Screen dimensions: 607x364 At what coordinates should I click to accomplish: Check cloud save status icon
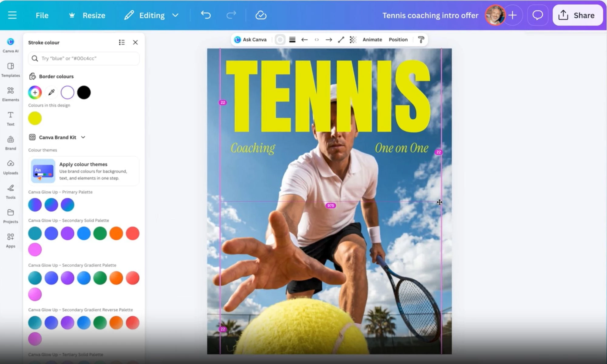(x=261, y=15)
